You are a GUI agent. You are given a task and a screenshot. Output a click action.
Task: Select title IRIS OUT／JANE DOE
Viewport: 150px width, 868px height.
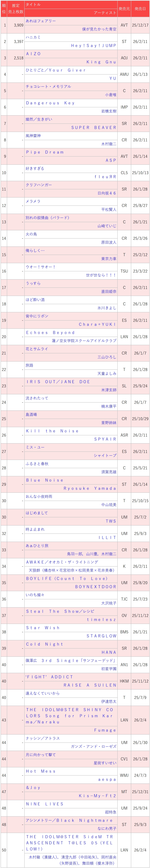[58, 382]
